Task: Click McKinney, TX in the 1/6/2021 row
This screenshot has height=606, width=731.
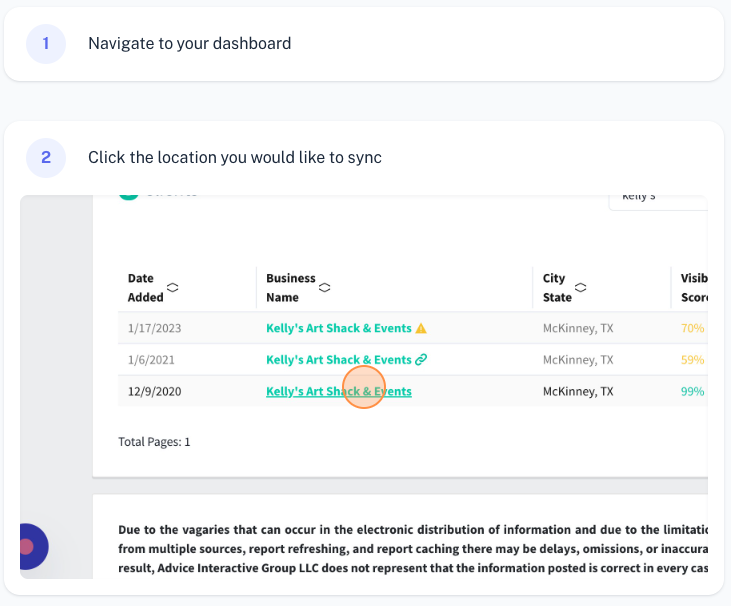Action: pos(578,360)
